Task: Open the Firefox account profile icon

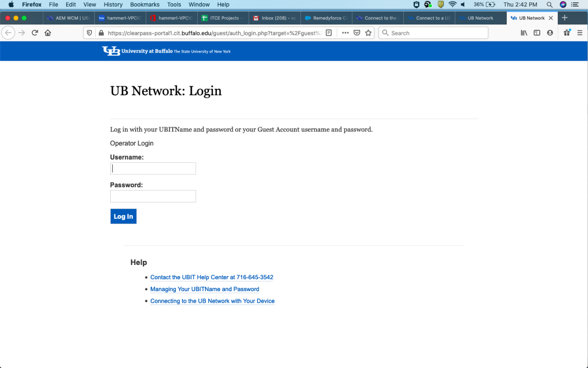Action: pyautogui.click(x=549, y=33)
